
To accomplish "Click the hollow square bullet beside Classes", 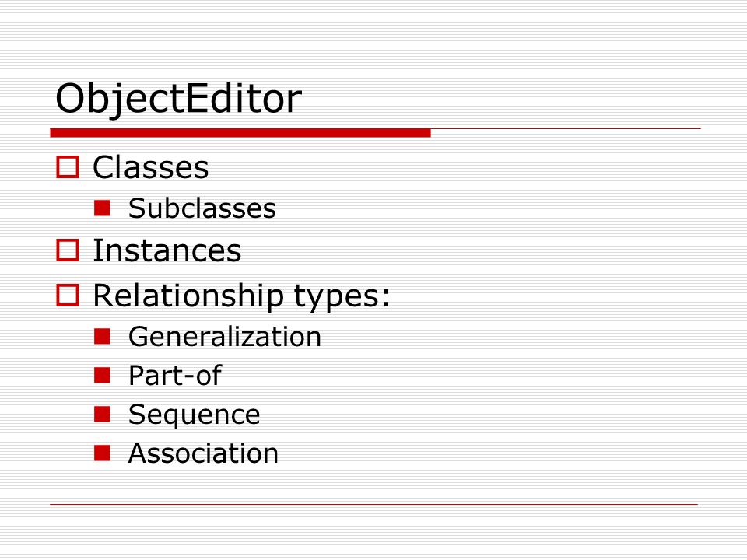I will (x=68, y=167).
